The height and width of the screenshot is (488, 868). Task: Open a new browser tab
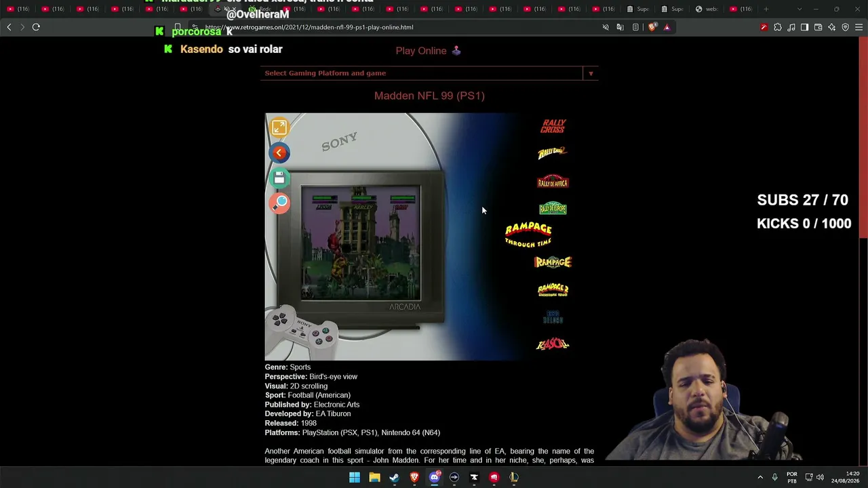[766, 9]
